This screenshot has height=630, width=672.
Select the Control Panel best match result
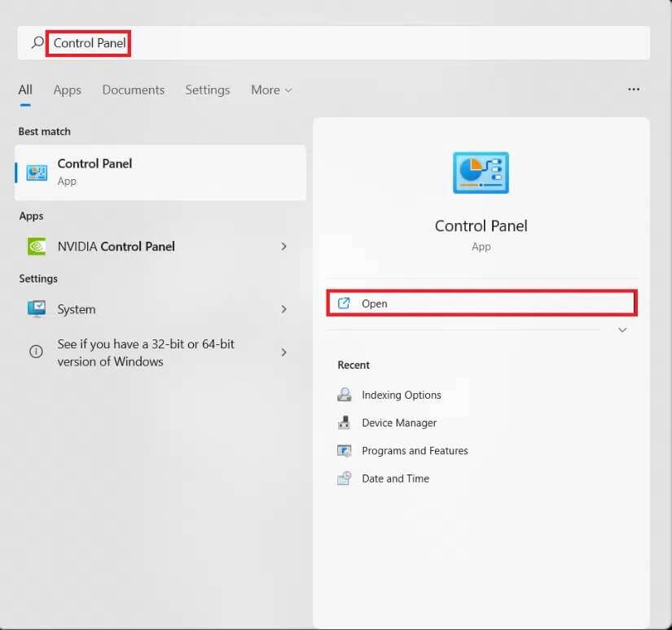(160, 173)
